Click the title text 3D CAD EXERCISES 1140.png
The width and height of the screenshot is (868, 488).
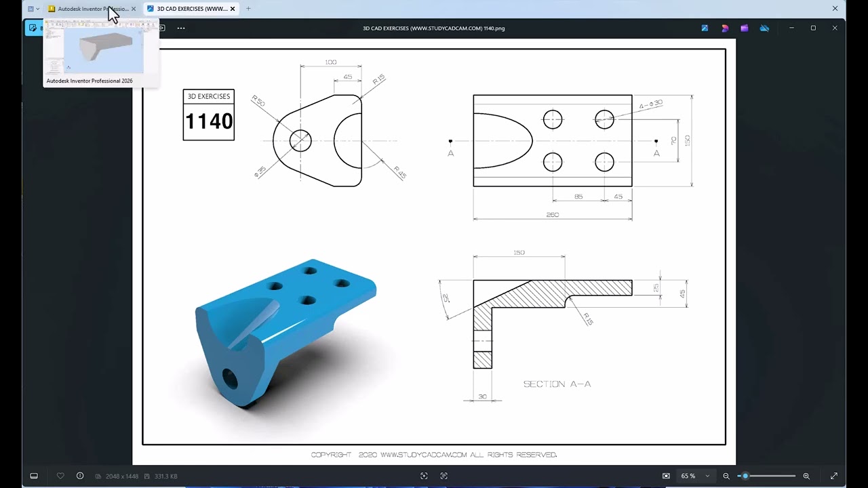(434, 28)
